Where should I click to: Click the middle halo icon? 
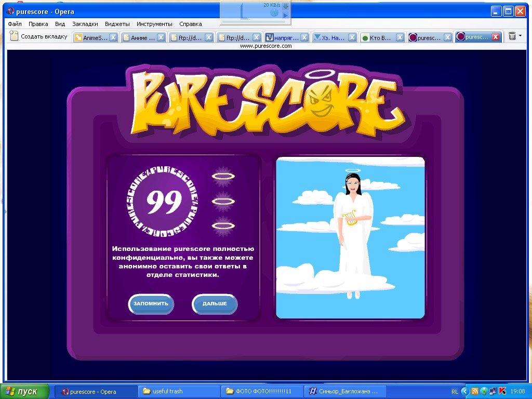click(223, 201)
